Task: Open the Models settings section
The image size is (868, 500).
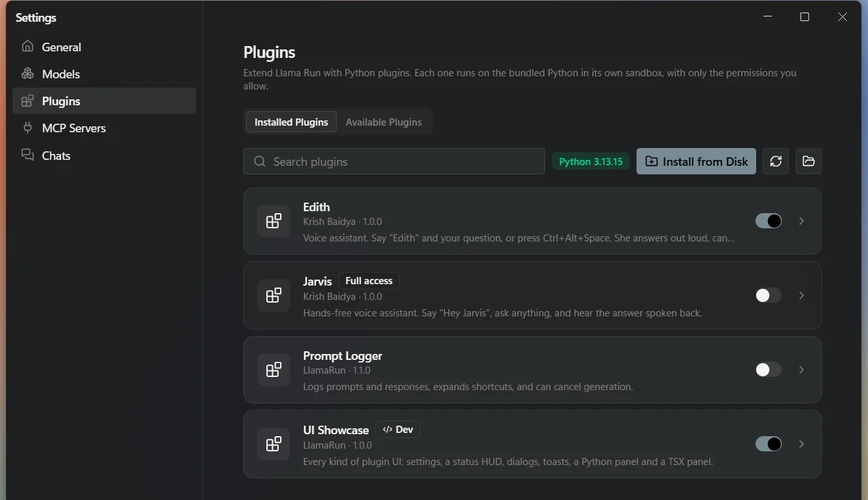Action: (105, 74)
